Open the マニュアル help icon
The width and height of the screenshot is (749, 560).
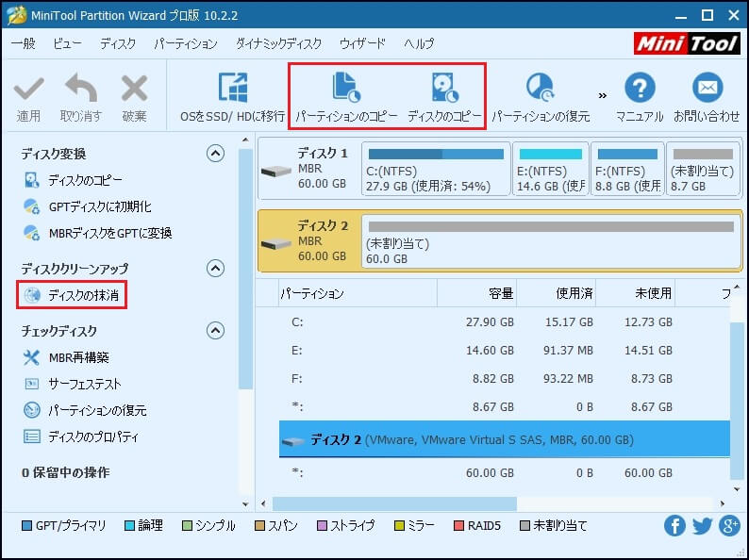640,88
